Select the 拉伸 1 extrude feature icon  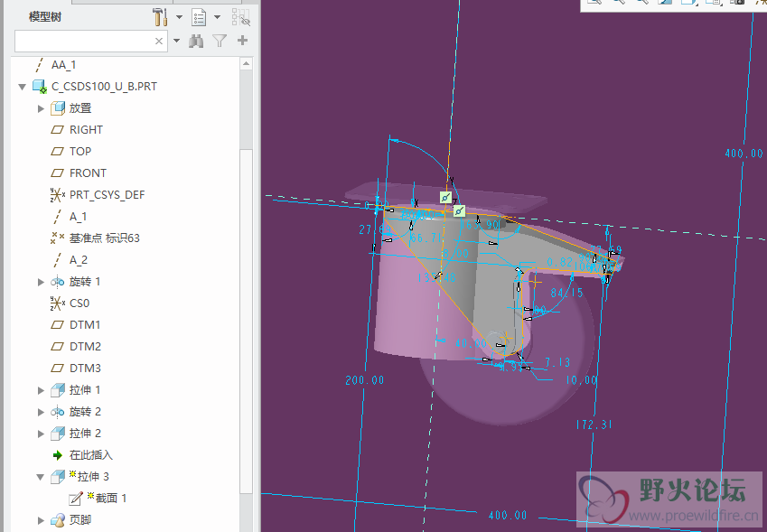click(x=58, y=389)
